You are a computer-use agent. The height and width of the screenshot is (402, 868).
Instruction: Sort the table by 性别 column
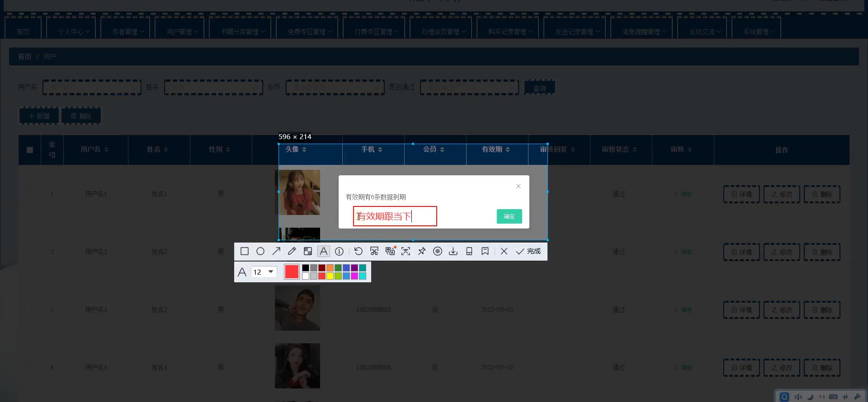[228, 150]
